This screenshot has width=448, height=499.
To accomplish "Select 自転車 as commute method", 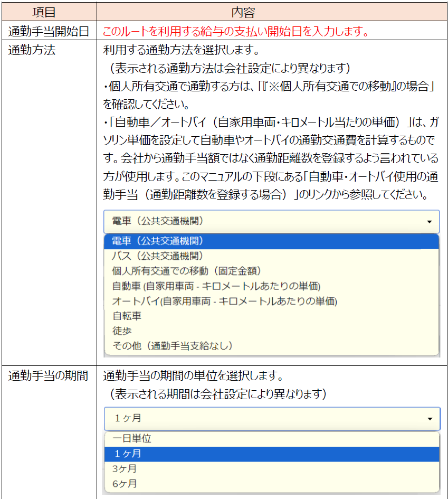I will pyautogui.click(x=127, y=316).
